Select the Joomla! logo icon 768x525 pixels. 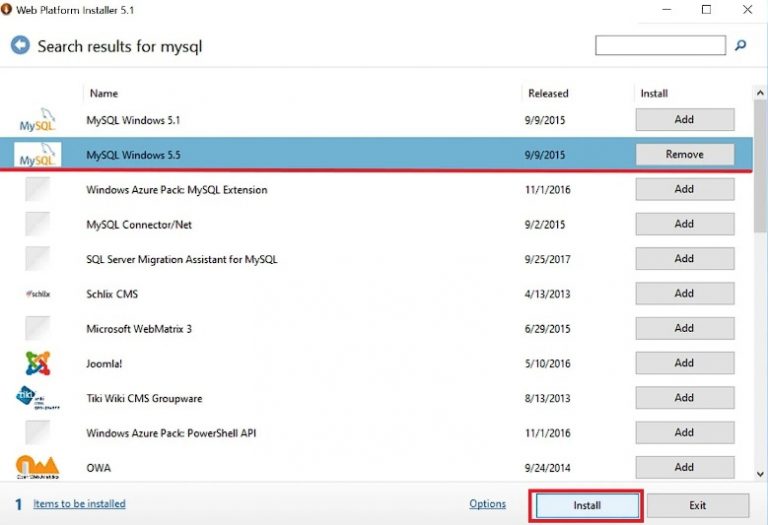pos(38,363)
